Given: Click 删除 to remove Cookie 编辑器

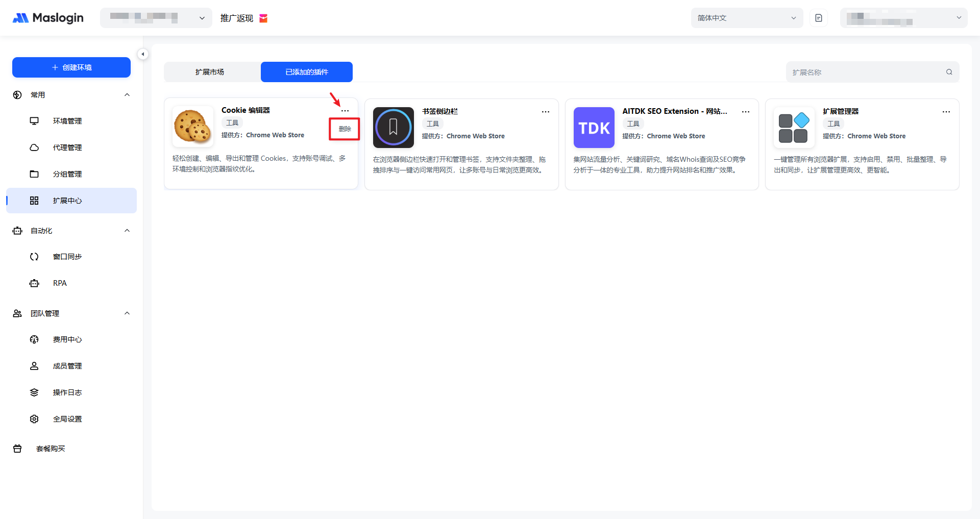Looking at the screenshot, I should point(345,129).
